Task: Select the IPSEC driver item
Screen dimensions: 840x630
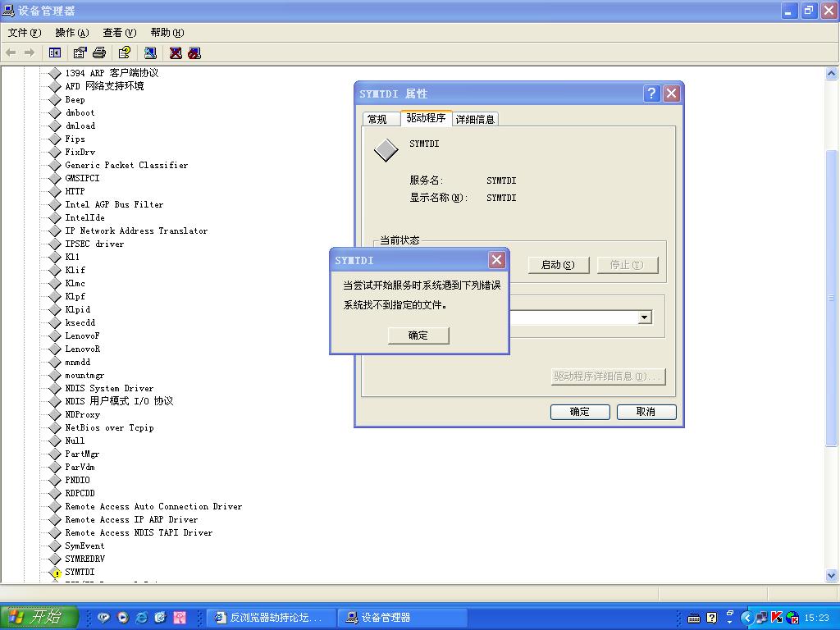Action: [x=94, y=244]
